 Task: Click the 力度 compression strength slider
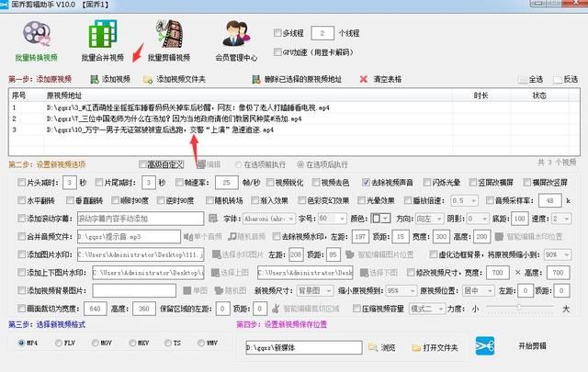[x=520, y=307]
